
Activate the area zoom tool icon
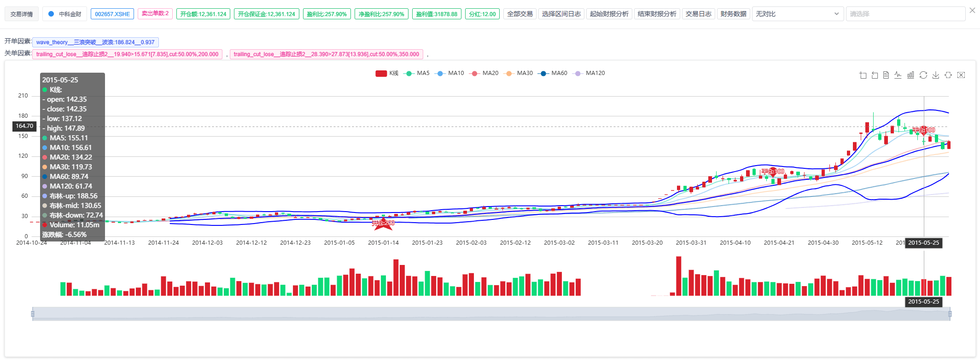[863, 75]
